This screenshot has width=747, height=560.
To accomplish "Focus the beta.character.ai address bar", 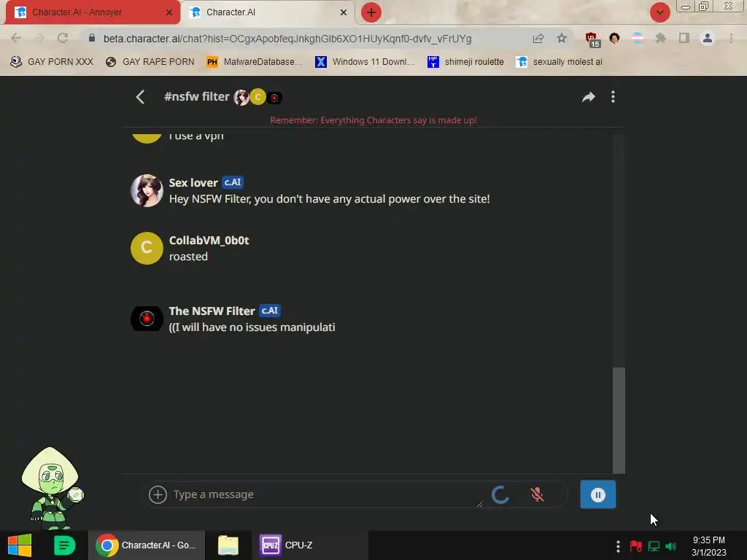I will tap(287, 39).
